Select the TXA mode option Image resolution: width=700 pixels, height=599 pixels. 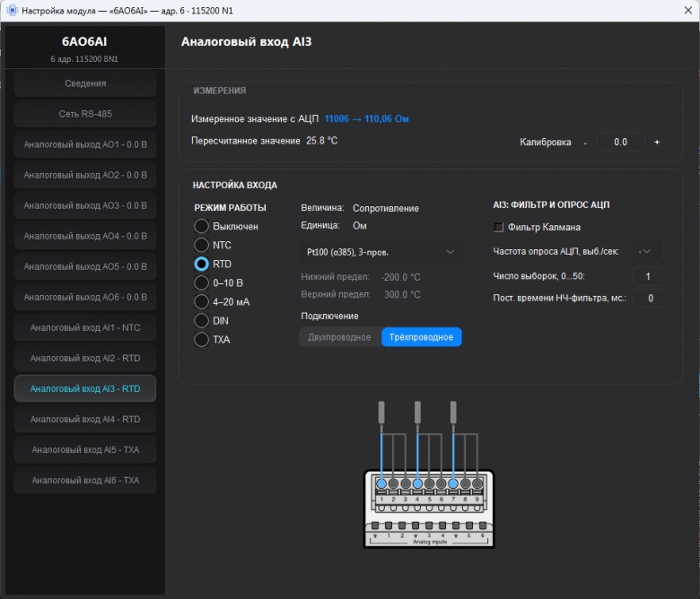tap(201, 340)
